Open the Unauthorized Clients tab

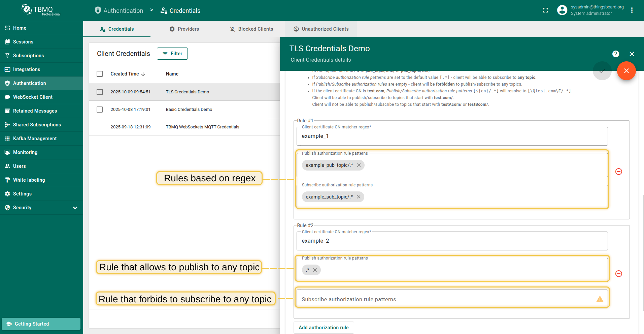[x=321, y=29]
